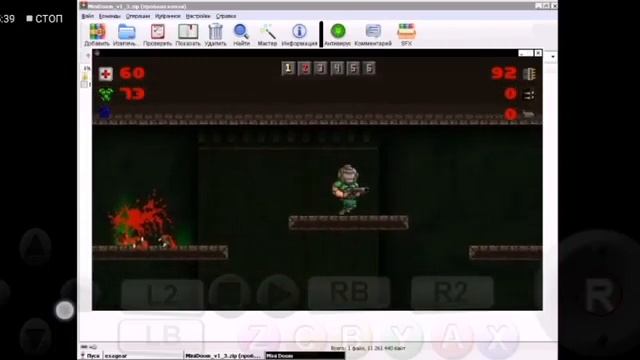
Task: Tap the СТОП recording button
Action: (44, 18)
